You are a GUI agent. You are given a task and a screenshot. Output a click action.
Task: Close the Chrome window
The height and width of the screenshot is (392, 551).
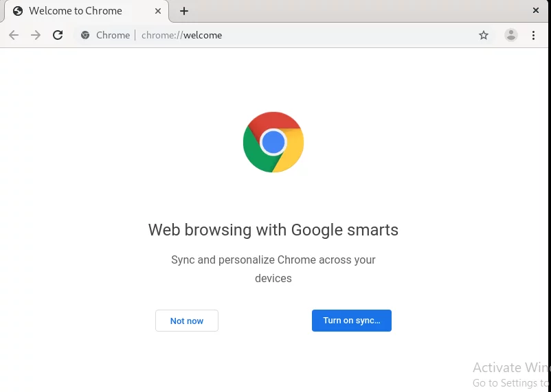535,10
